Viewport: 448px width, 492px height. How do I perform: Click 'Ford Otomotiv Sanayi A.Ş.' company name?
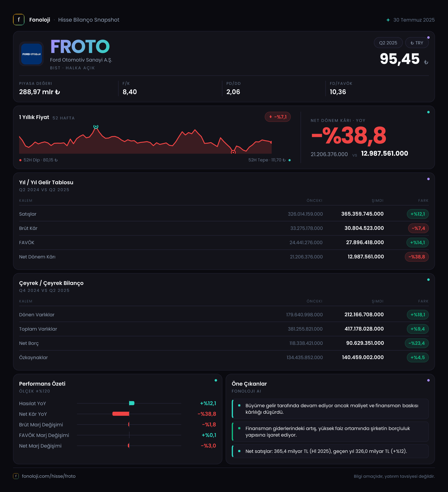pyautogui.click(x=81, y=60)
